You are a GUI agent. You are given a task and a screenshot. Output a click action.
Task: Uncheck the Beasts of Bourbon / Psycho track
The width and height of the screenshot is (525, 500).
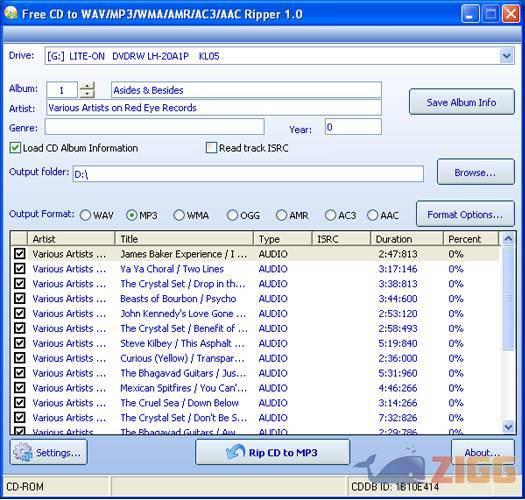coord(19,298)
